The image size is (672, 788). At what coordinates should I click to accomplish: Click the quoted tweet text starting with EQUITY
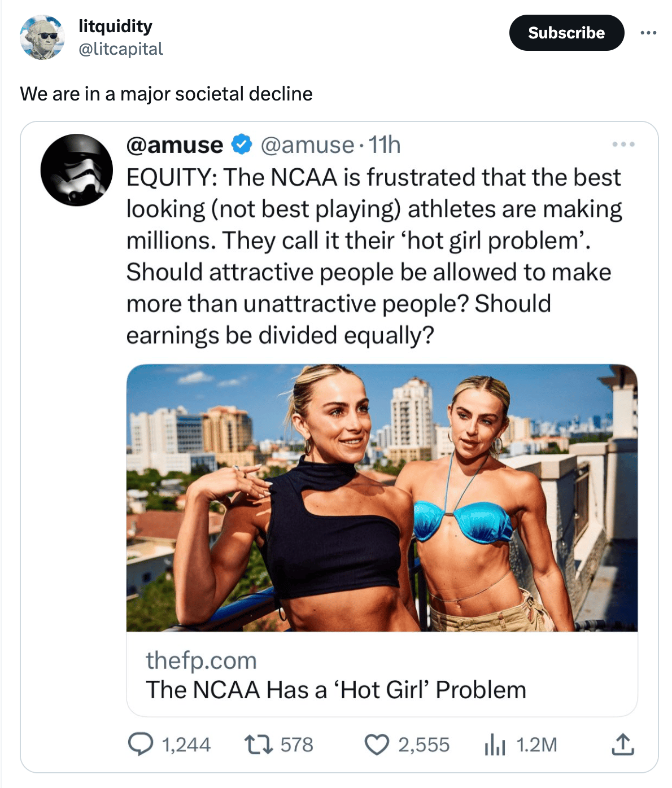(x=373, y=256)
